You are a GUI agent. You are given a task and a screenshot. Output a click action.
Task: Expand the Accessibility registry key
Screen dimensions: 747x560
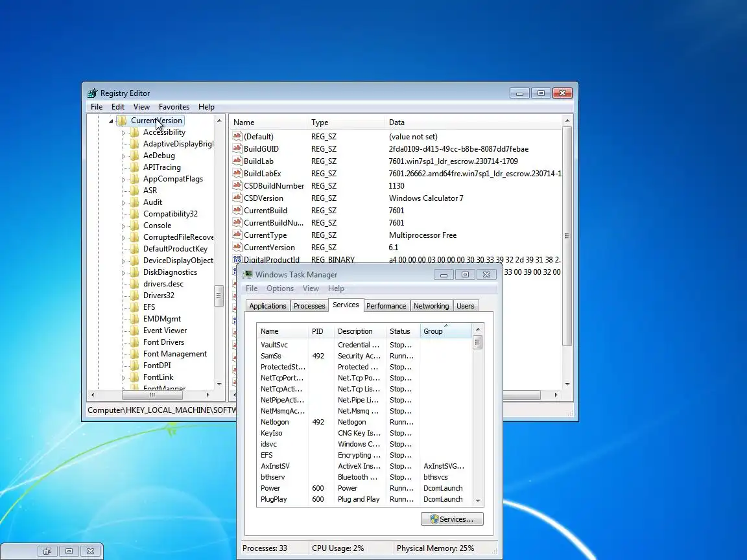(x=123, y=133)
